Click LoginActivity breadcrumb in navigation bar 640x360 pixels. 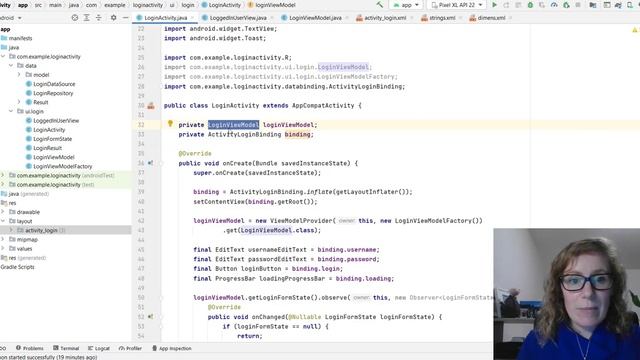tap(221, 5)
